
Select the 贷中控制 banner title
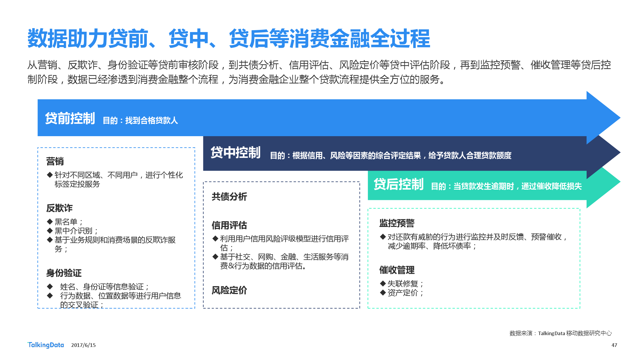tap(236, 152)
